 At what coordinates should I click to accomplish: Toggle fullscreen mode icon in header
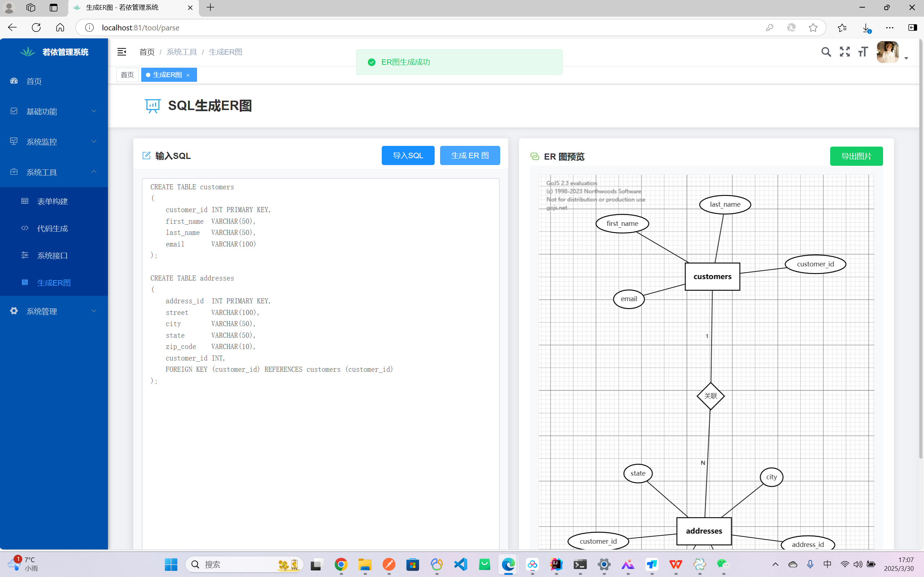[x=845, y=52]
